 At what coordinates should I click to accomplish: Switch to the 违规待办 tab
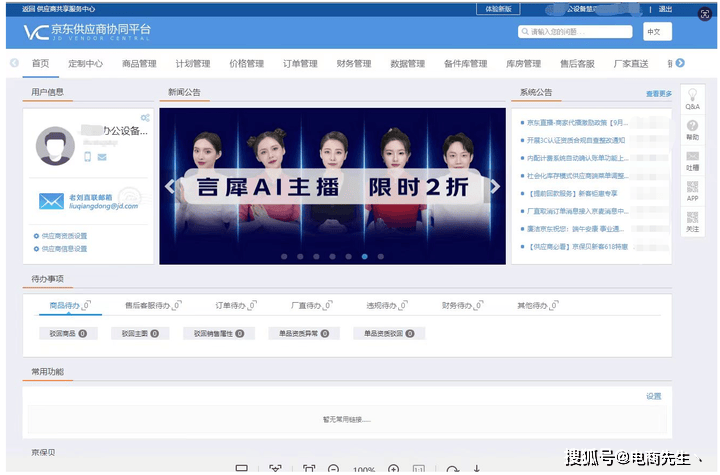pos(387,305)
